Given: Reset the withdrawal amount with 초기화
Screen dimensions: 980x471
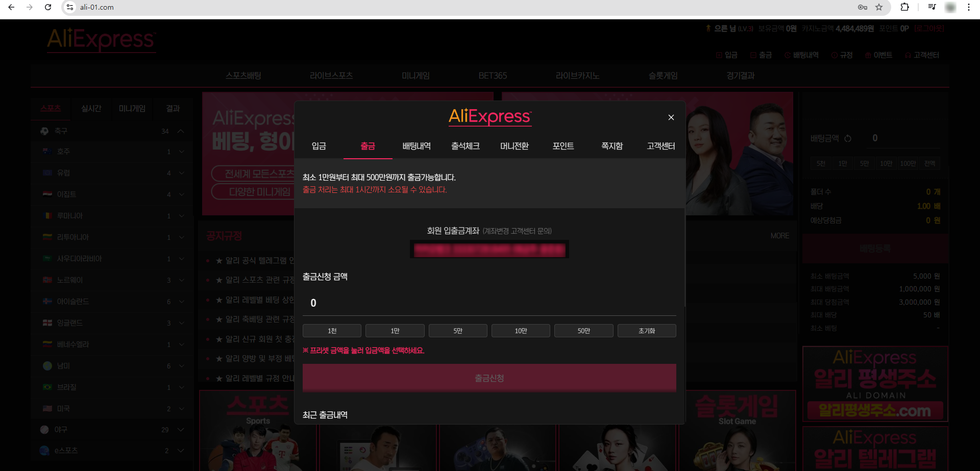Looking at the screenshot, I should 647,331.
